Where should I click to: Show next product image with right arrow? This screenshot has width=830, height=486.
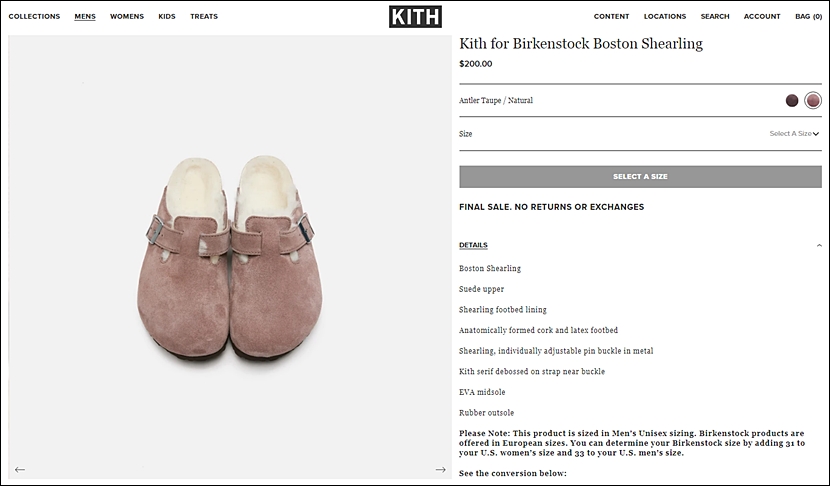440,470
